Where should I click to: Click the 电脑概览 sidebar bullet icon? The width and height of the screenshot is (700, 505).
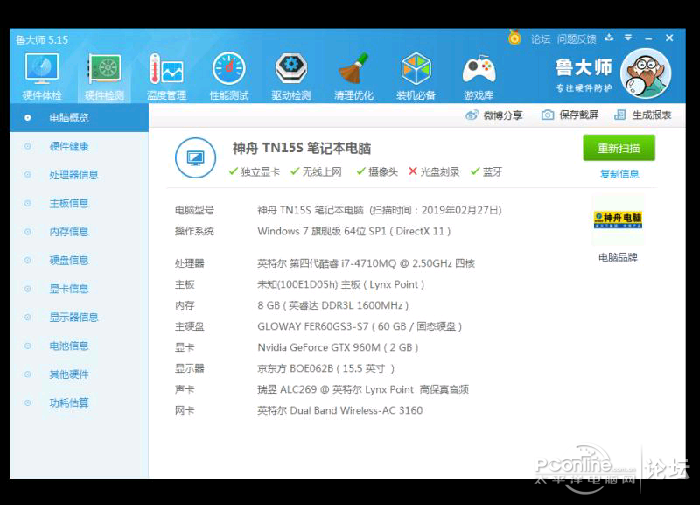coord(28,118)
